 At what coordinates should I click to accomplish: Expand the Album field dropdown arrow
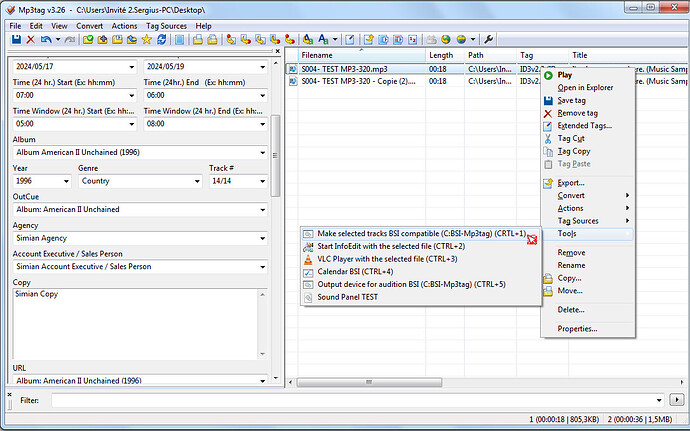[x=263, y=153]
